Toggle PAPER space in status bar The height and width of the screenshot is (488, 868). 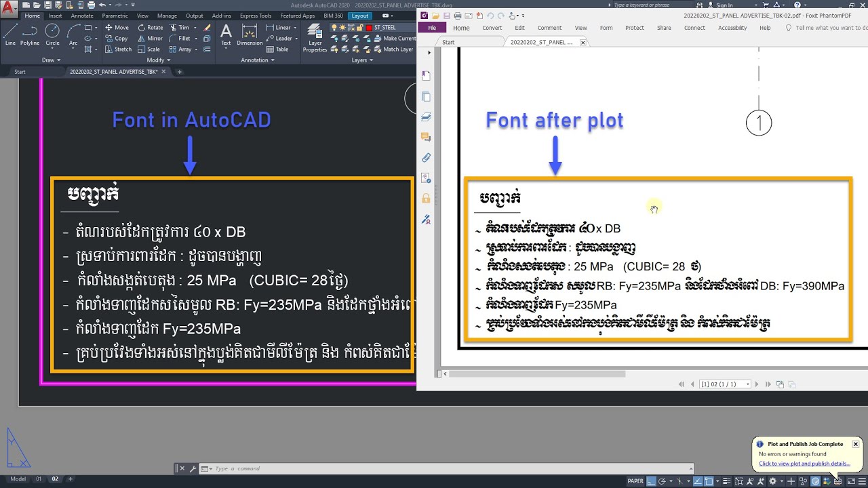tap(635, 481)
